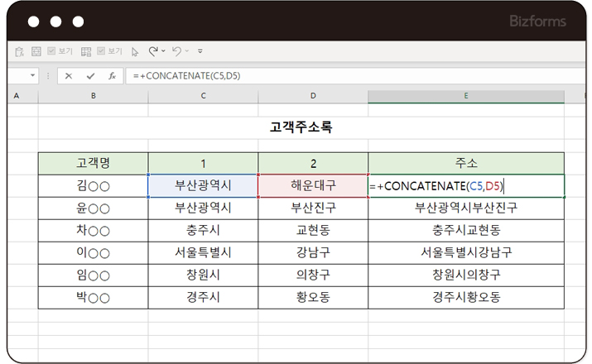Click the borders grid icon in quick toolbar

pos(36,51)
